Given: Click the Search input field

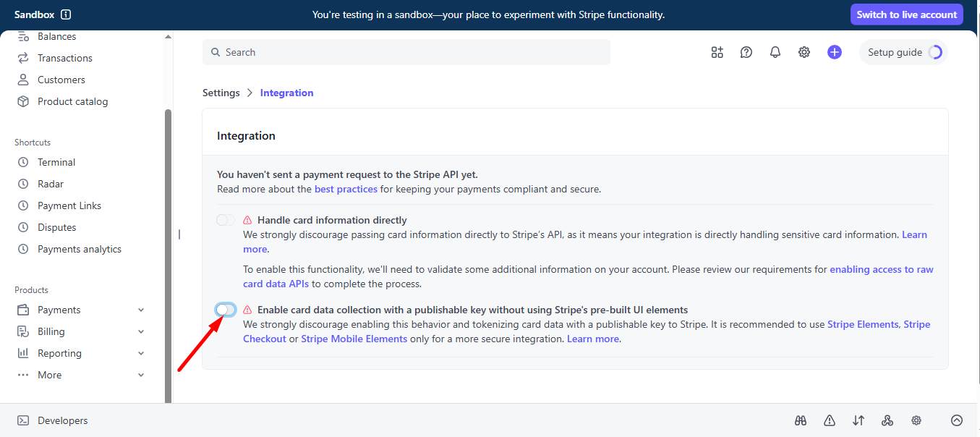Looking at the screenshot, I should point(406,52).
